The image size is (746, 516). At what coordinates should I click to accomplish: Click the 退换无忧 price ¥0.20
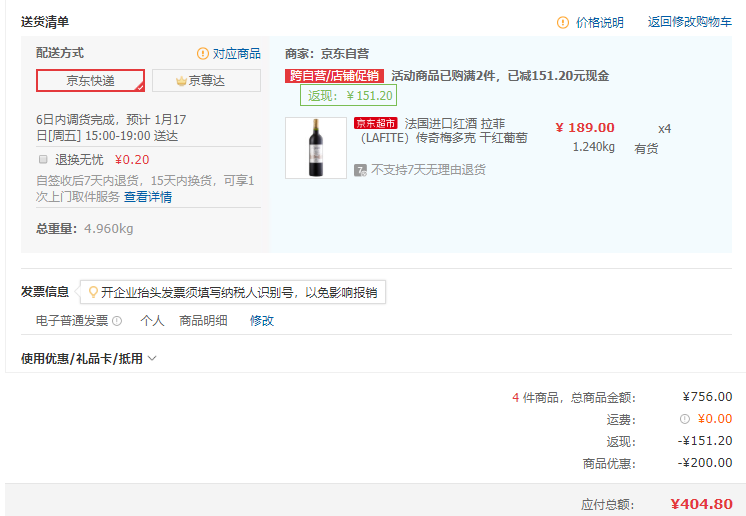click(132, 159)
